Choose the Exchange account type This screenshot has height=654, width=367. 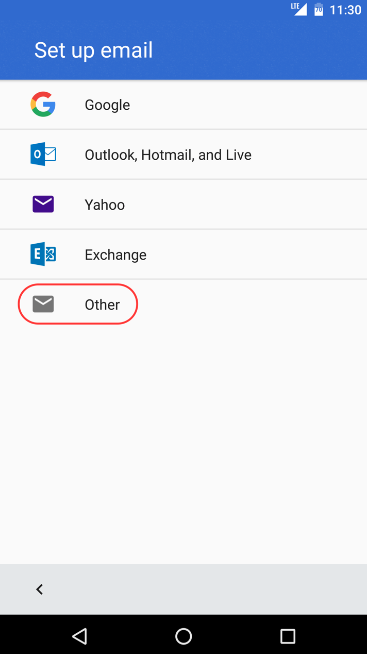point(184,254)
